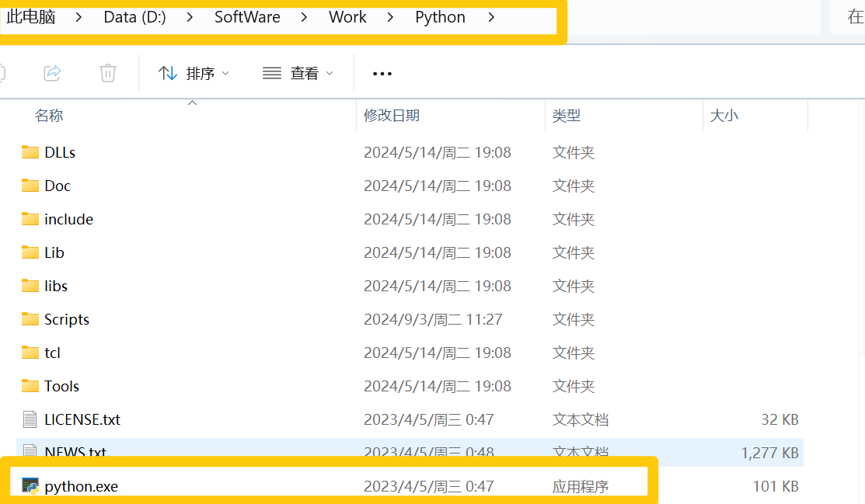Click the folder icon beside DLLs
This screenshot has width=865, height=504.
tap(30, 152)
